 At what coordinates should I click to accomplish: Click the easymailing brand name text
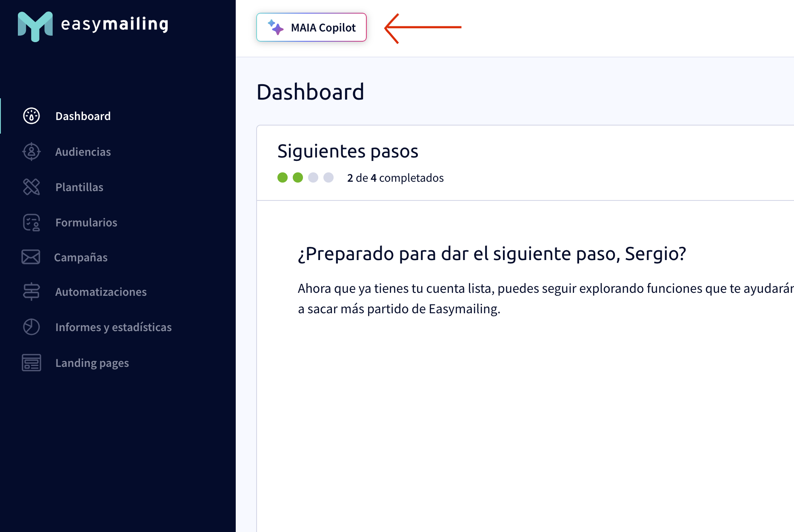115,24
